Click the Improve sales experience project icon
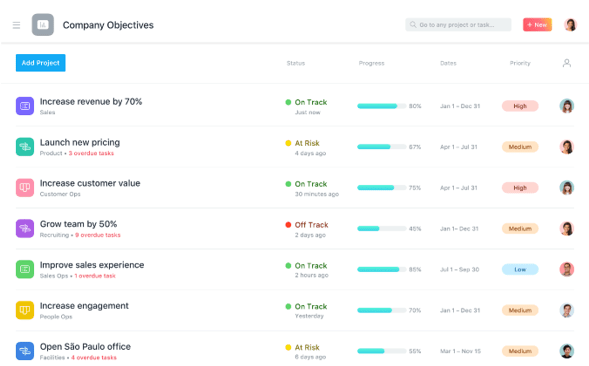Image resolution: width=589 pixels, height=366 pixels. tap(25, 269)
